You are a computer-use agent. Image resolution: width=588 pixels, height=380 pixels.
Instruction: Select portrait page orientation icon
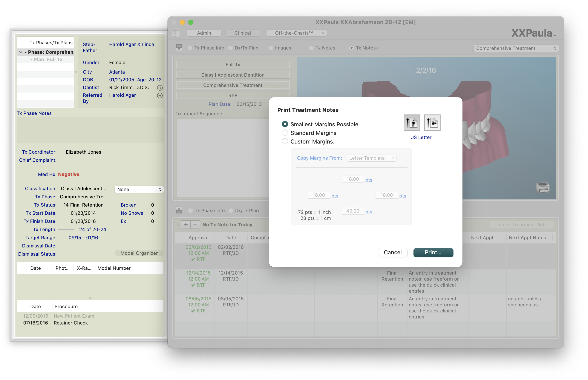point(411,123)
